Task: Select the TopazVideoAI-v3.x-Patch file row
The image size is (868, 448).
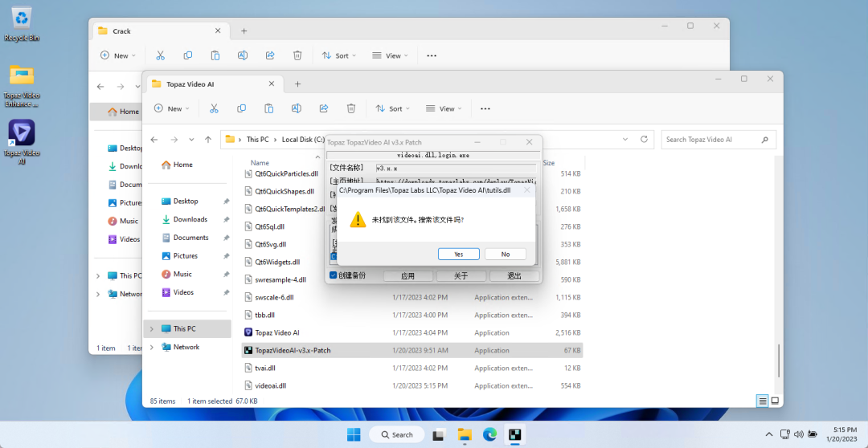Action: click(x=412, y=350)
